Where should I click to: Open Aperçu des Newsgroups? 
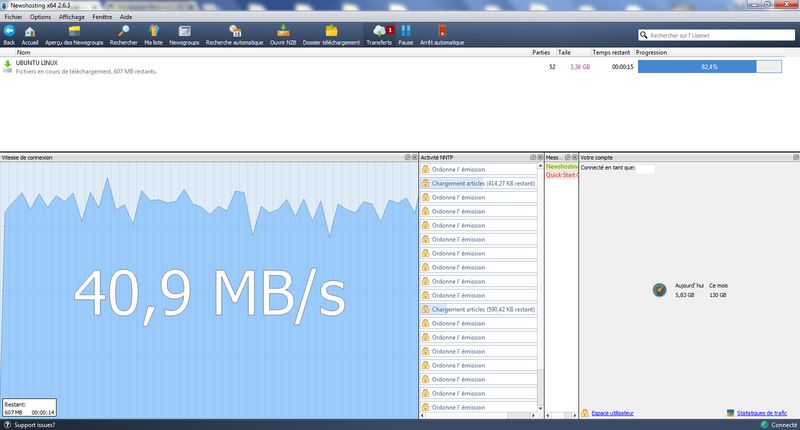click(x=74, y=33)
